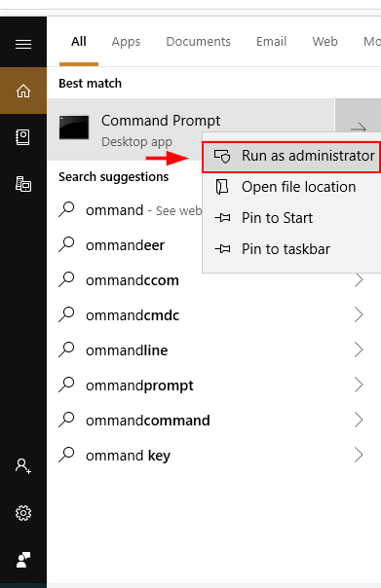
Task: Click the add user account icon
Action: point(23,466)
